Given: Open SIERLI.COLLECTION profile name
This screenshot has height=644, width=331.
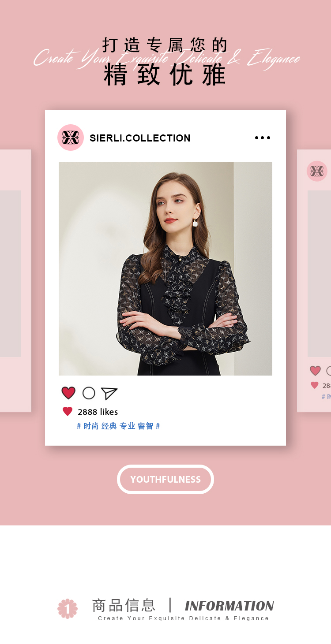Looking at the screenshot, I should click(x=140, y=138).
